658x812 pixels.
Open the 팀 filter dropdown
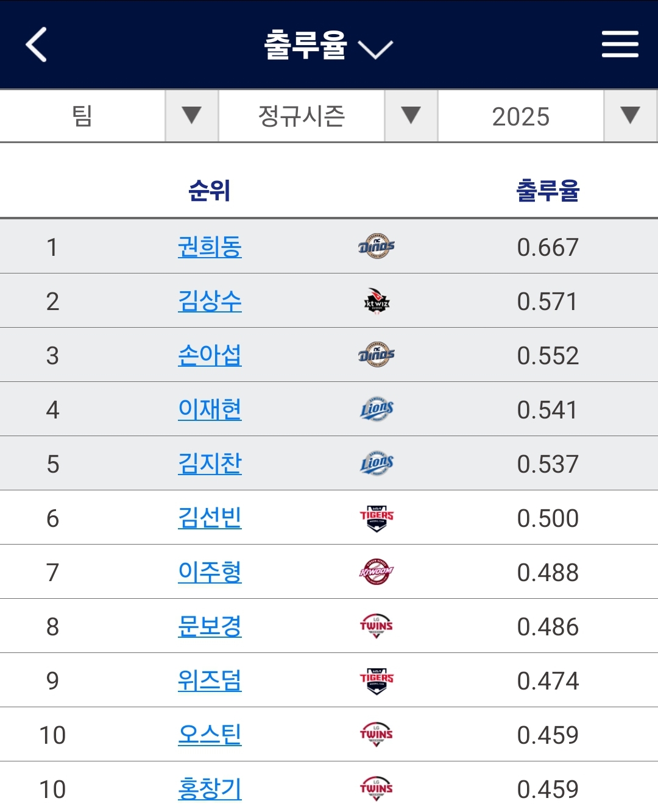pyautogui.click(x=109, y=116)
